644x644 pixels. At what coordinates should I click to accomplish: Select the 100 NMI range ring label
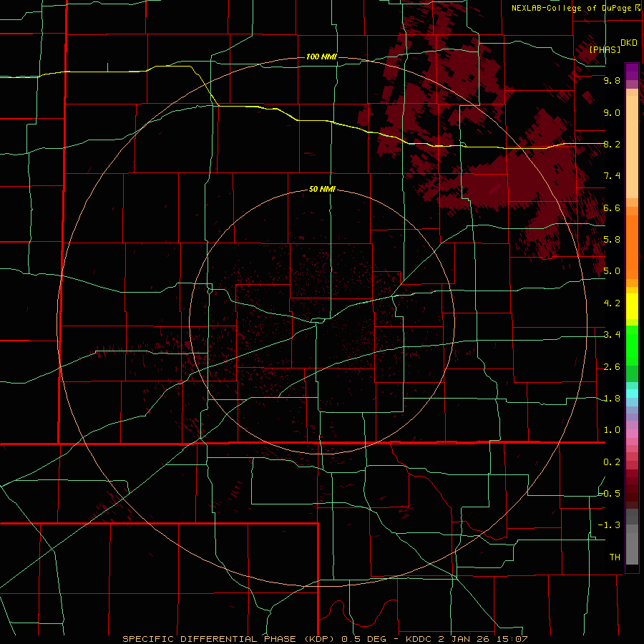321,57
